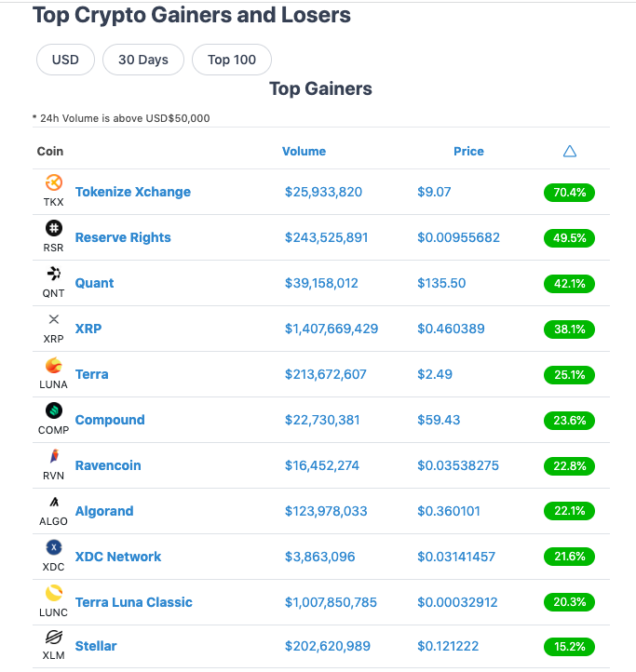
Task: Click the price $59.43
Action: point(439,420)
